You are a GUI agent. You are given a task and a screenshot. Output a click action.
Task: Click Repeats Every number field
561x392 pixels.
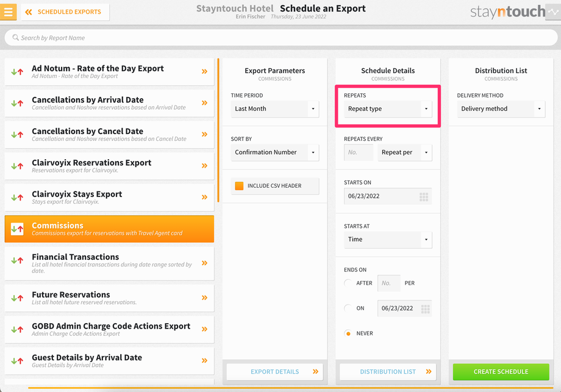click(359, 152)
